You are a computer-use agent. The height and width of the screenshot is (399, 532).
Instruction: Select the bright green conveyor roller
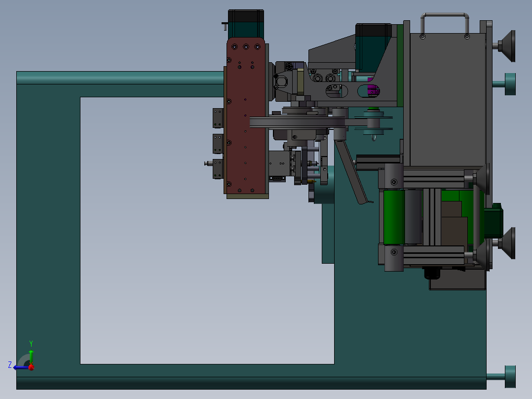pyautogui.click(x=394, y=217)
